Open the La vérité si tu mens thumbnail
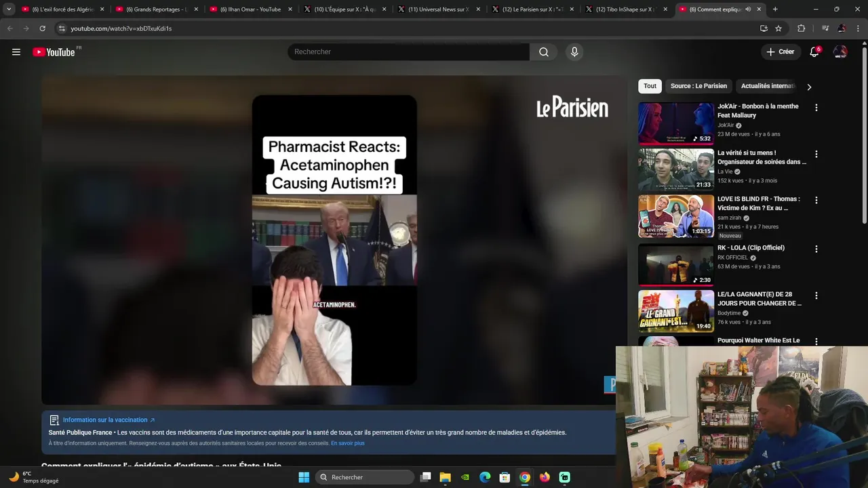This screenshot has width=868, height=488. [x=675, y=169]
